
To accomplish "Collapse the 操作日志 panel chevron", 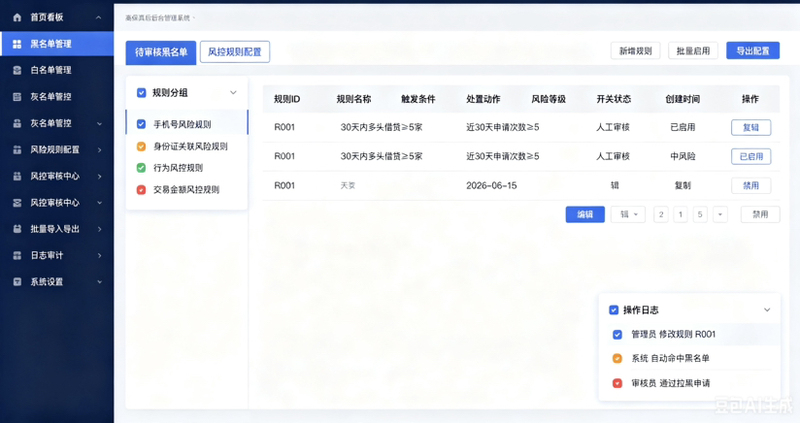I will pos(767,310).
